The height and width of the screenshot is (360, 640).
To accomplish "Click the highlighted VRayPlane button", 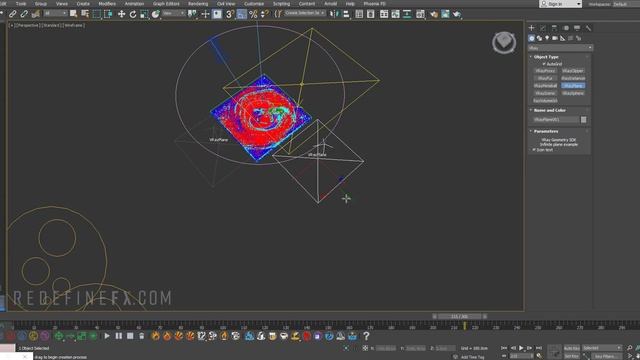I will 573,86.
